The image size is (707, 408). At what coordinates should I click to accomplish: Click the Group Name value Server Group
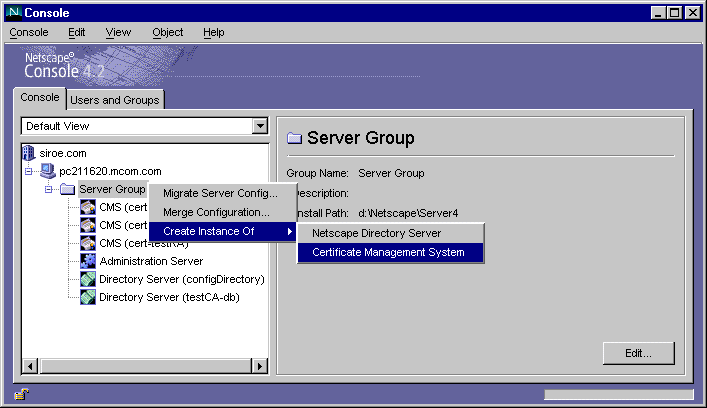pyautogui.click(x=391, y=173)
